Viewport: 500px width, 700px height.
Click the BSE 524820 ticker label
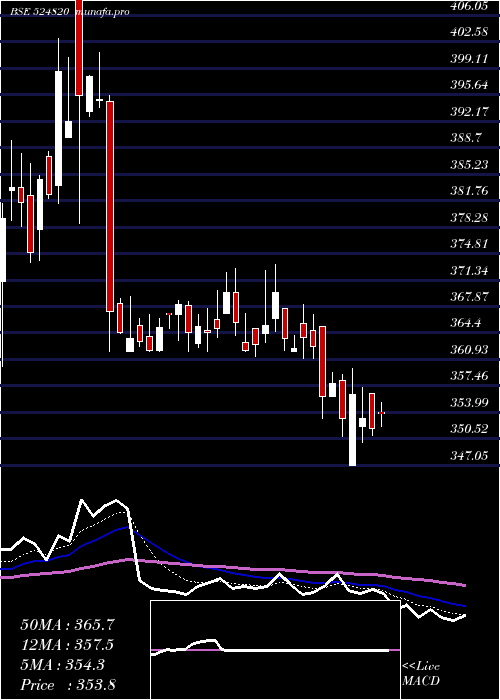pyautogui.click(x=39, y=12)
